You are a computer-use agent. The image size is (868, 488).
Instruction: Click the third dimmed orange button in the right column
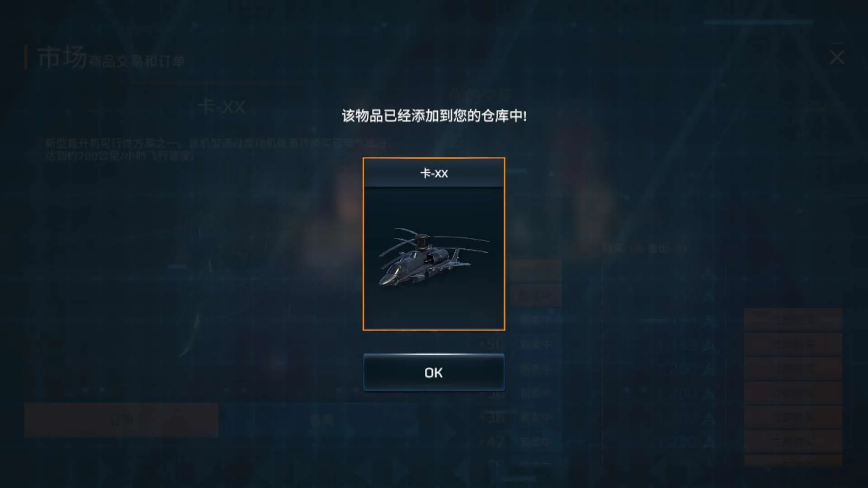pyautogui.click(x=793, y=369)
